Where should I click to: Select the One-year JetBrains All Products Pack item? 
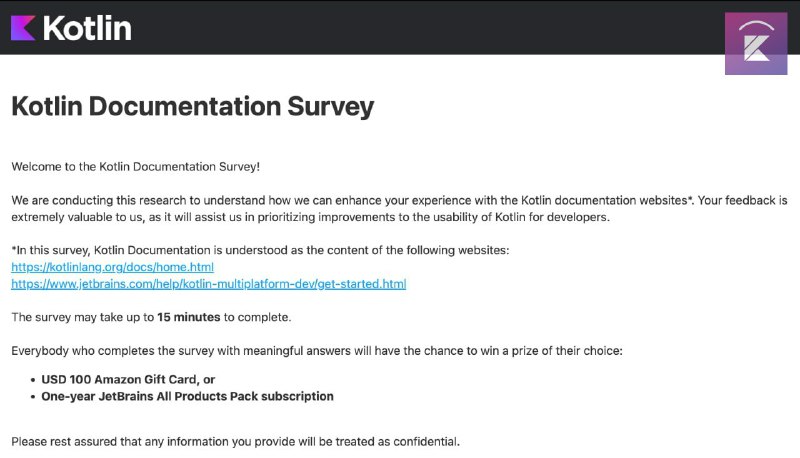(x=187, y=396)
